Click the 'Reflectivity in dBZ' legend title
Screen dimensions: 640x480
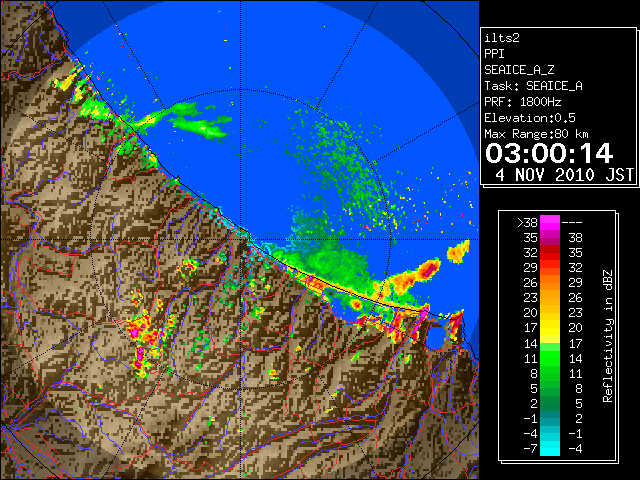(x=608, y=336)
